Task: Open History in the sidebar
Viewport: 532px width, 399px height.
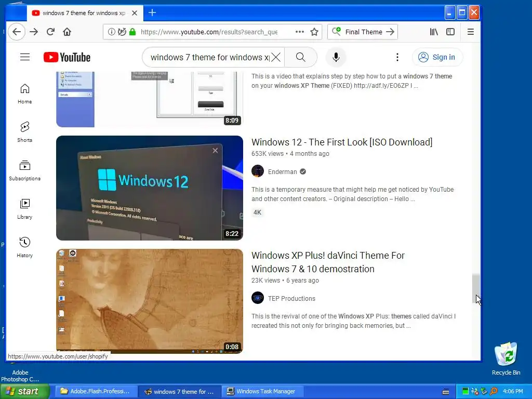Action: [x=25, y=248]
